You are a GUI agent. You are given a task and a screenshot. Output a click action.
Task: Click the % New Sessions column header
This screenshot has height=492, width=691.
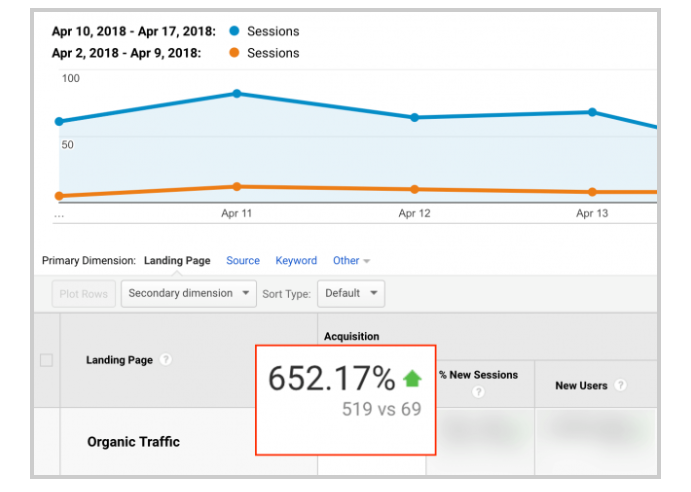tap(479, 375)
